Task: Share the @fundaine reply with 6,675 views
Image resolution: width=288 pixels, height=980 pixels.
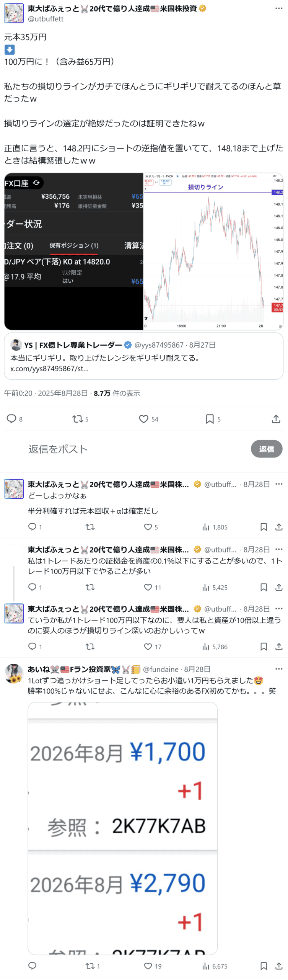Action: tap(279, 966)
